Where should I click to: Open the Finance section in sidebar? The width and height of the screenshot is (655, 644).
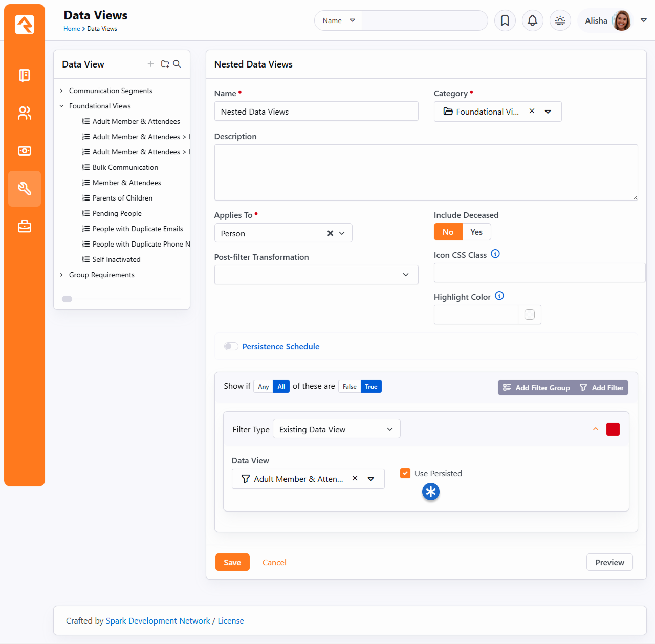click(25, 151)
